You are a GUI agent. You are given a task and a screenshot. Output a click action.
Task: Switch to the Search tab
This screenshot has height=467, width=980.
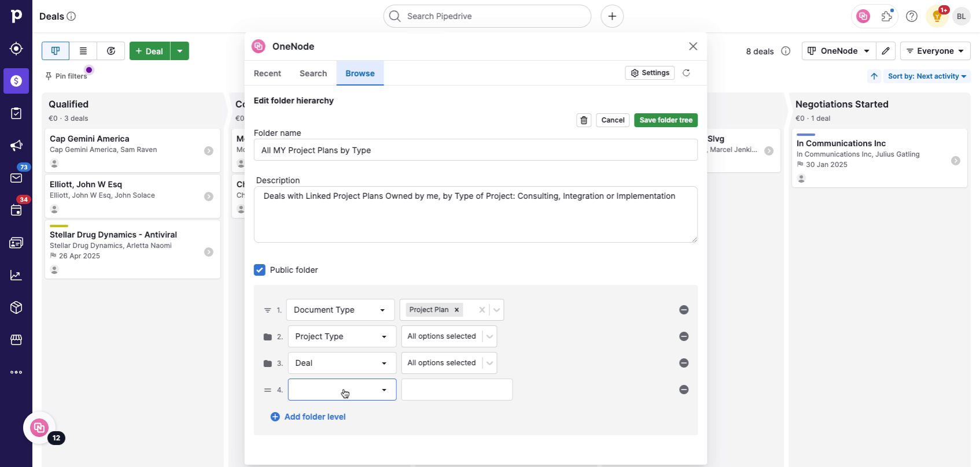tap(313, 73)
